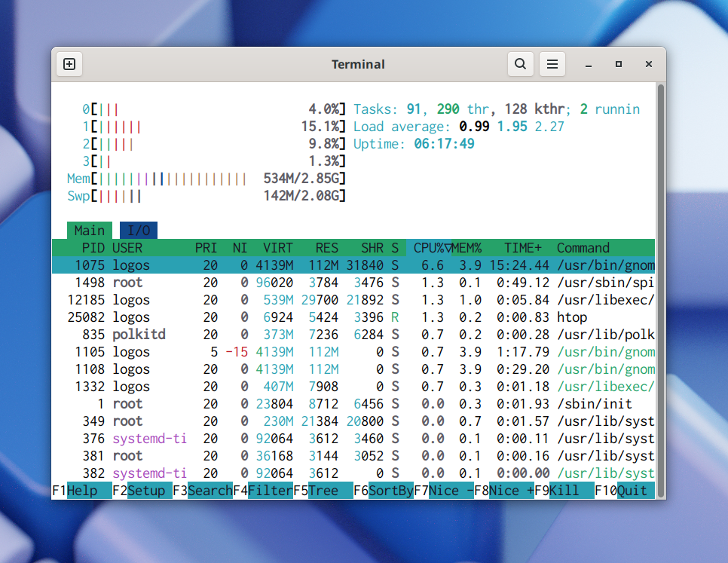
Task: Click the CPU 1 usage meter at 15.1%
Action: [214, 127]
